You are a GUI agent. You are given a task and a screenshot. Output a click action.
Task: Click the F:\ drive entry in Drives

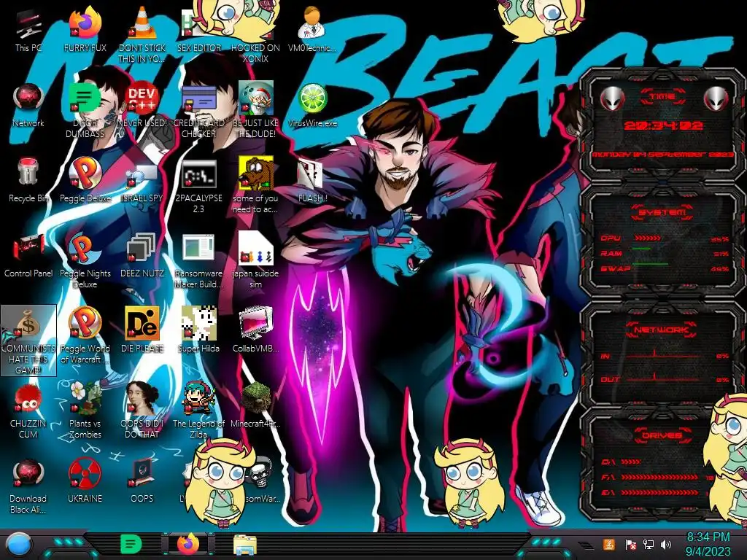pyautogui.click(x=657, y=477)
